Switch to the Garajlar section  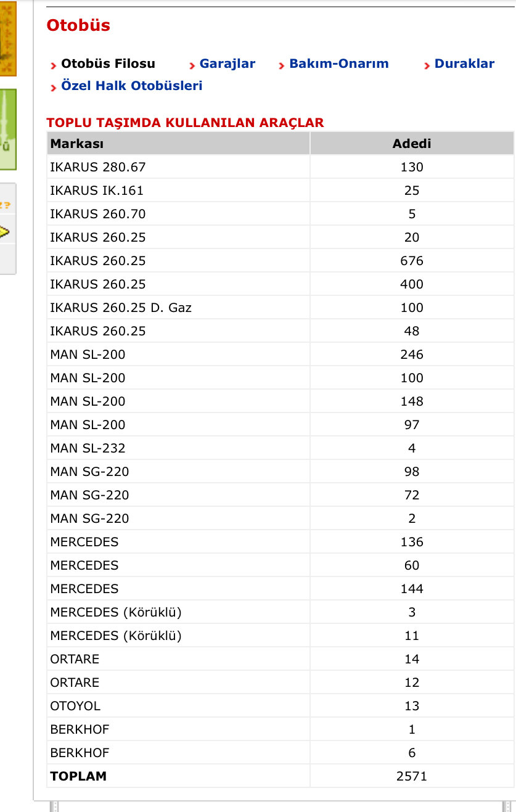coord(227,64)
